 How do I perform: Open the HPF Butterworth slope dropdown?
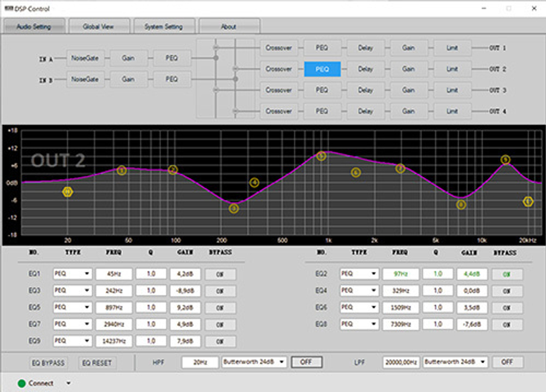coord(254,362)
